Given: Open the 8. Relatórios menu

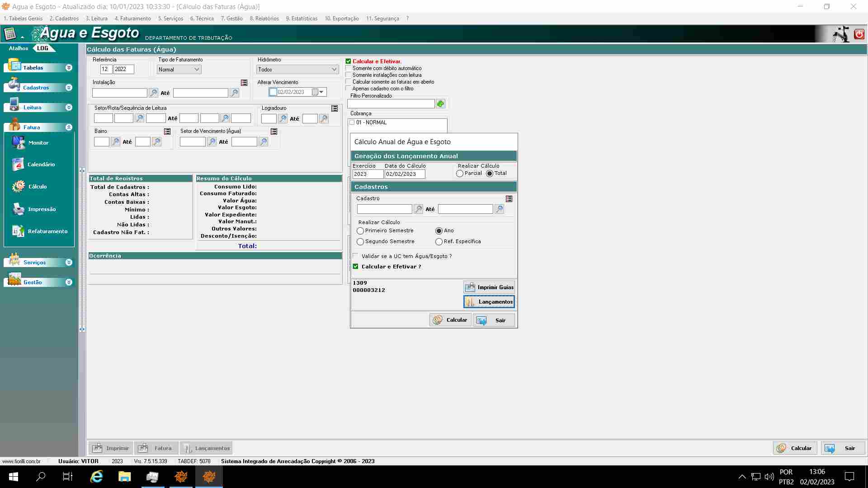Looking at the screenshot, I should point(264,19).
